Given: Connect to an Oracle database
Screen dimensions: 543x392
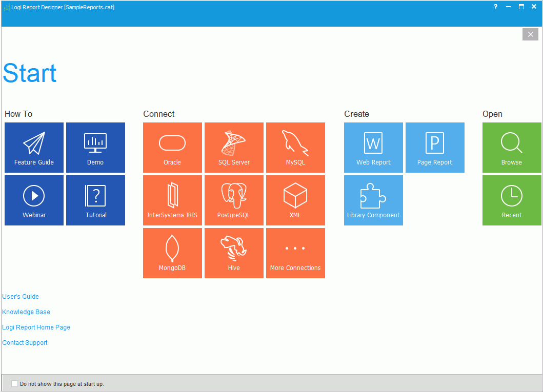Looking at the screenshot, I should coord(172,148).
